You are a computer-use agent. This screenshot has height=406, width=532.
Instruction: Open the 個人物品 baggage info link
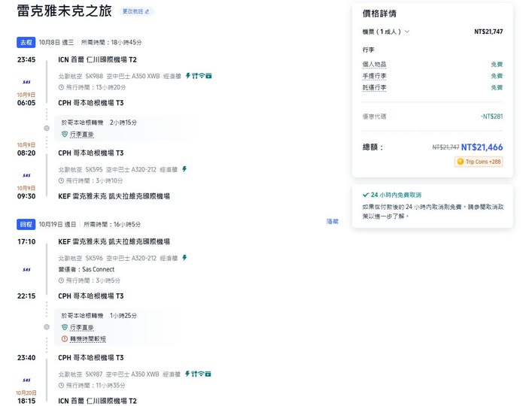click(x=374, y=65)
